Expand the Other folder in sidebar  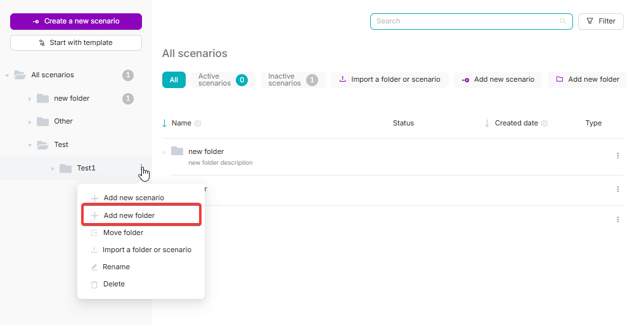click(x=30, y=122)
